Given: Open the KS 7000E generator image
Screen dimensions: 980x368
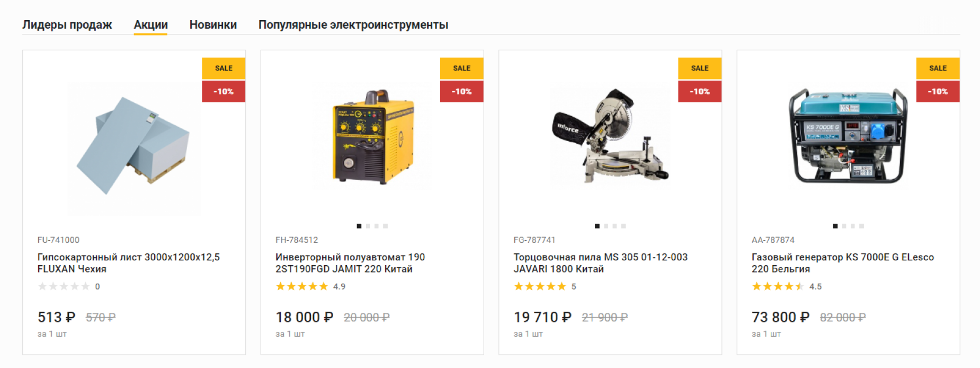Looking at the screenshot, I should coord(848,136).
